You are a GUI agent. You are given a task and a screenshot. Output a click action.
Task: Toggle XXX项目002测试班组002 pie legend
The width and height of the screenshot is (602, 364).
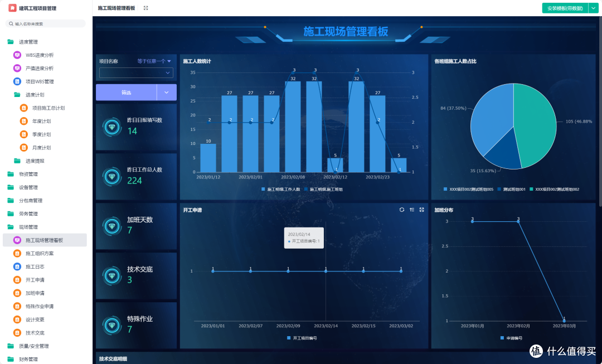click(x=555, y=190)
